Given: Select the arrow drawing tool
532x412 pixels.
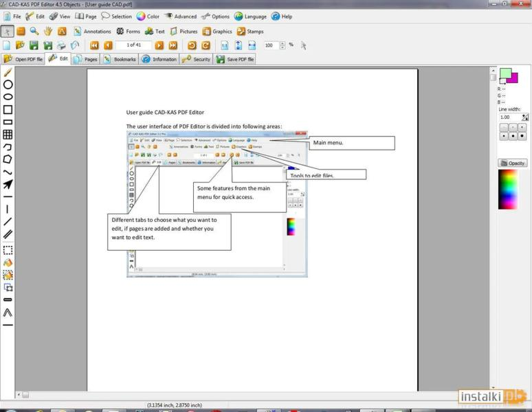Looking at the screenshot, I should [8, 184].
